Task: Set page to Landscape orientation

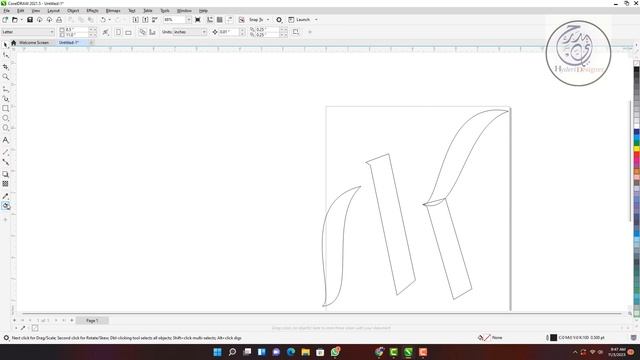Action: (129, 32)
